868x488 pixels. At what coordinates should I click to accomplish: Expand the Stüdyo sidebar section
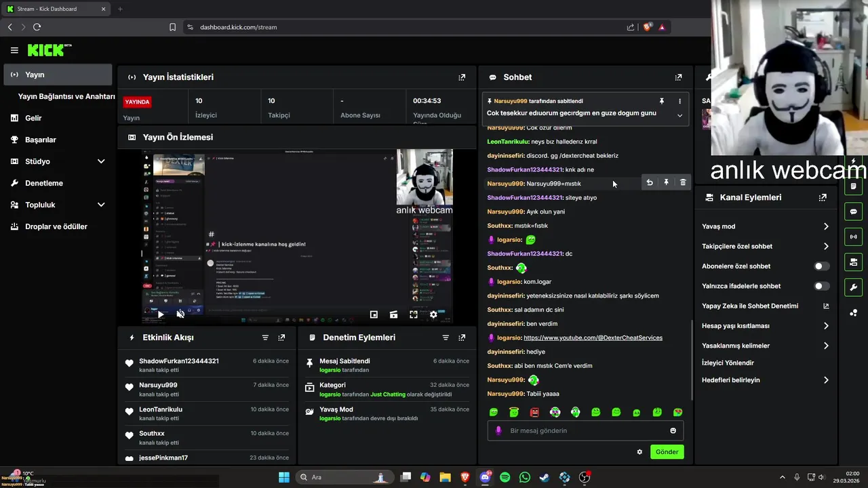(101, 161)
